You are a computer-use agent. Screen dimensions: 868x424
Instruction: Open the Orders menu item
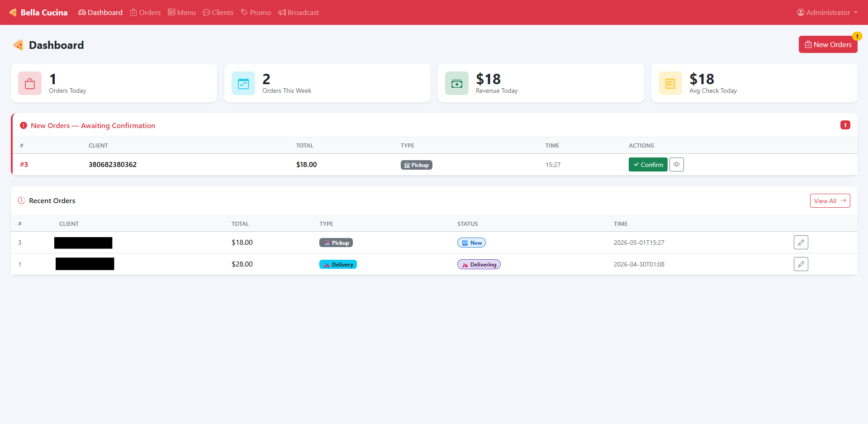coord(145,13)
